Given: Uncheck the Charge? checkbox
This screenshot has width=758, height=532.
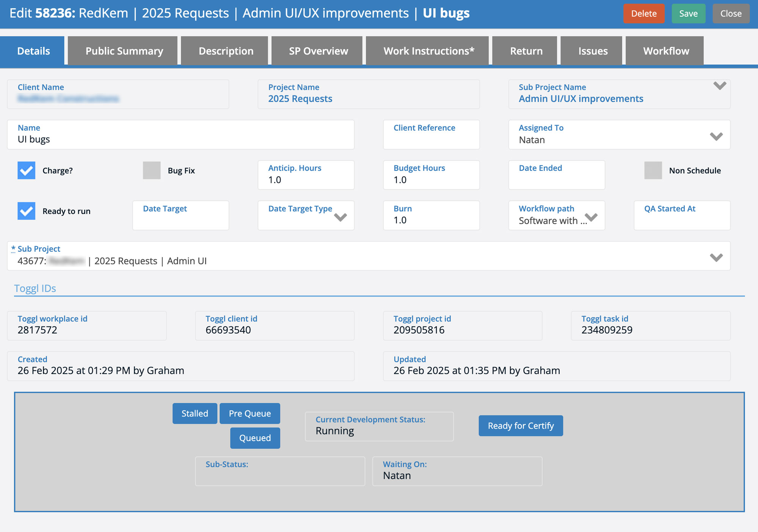Looking at the screenshot, I should click(27, 170).
